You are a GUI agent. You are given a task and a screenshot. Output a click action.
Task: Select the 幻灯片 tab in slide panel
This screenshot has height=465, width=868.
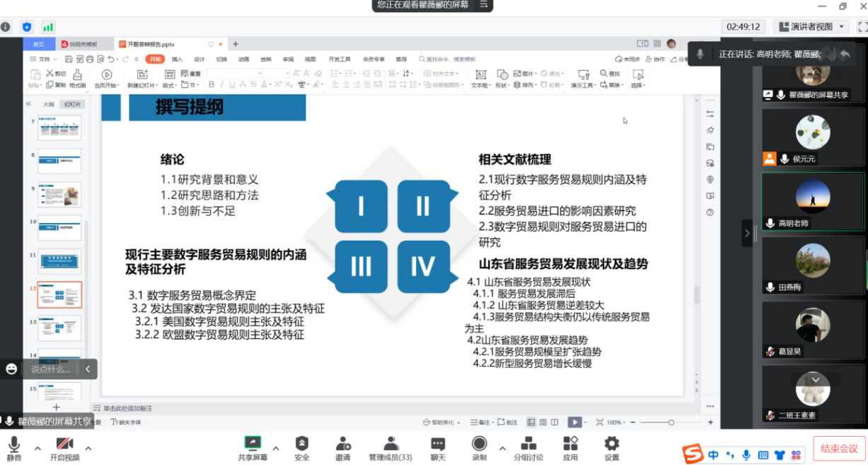(x=72, y=104)
